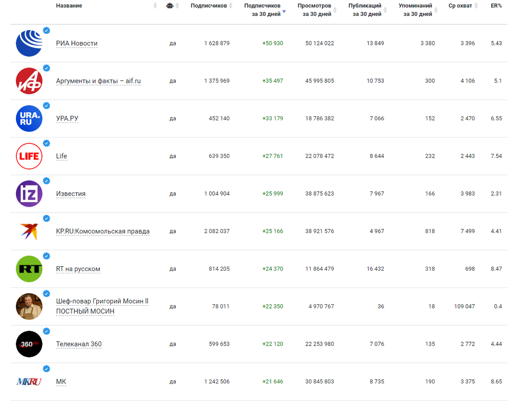Click verified badge on Life
The image size is (532, 402).
[46, 143]
